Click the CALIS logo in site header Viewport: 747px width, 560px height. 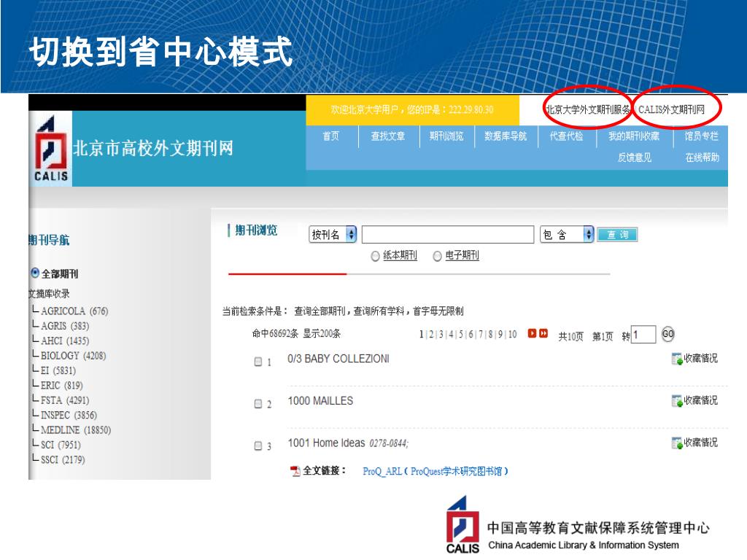click(50, 149)
